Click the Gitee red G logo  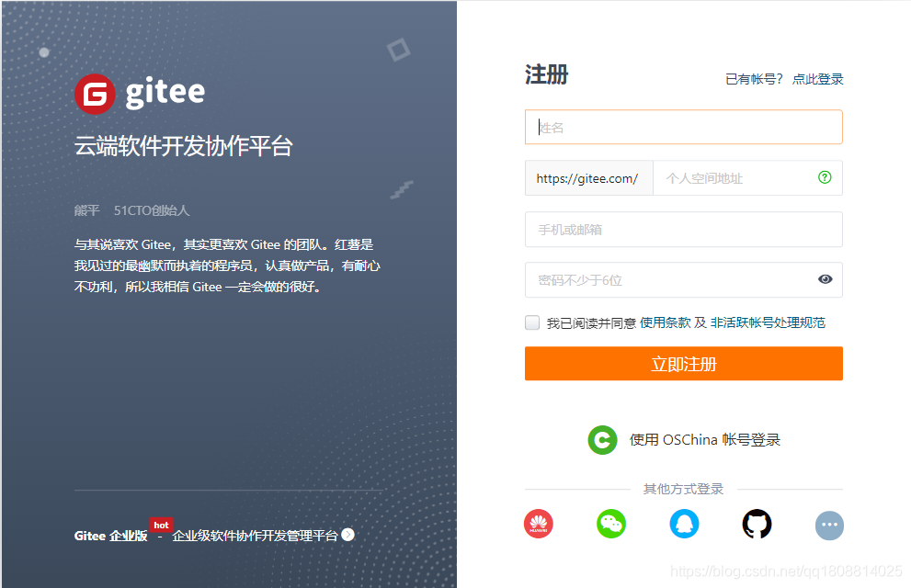coord(95,94)
